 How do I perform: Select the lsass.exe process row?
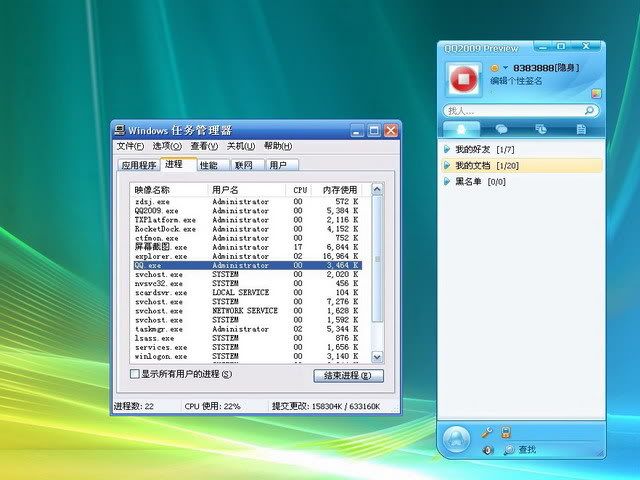click(247, 338)
